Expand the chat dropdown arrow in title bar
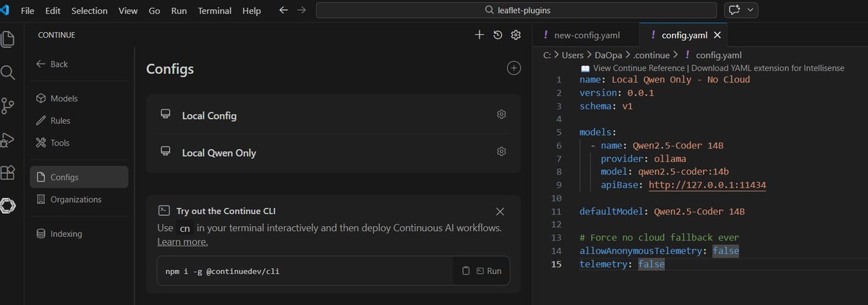The width and height of the screenshot is (868, 305). [751, 11]
